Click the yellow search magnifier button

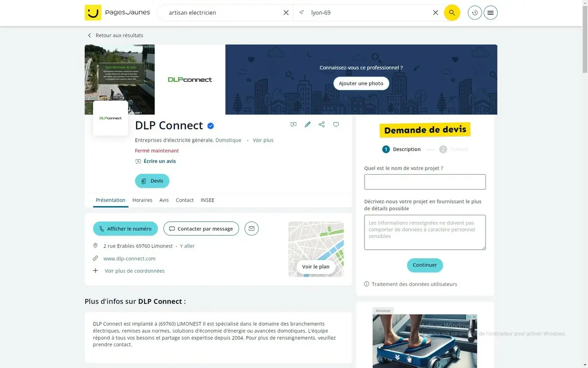click(452, 13)
